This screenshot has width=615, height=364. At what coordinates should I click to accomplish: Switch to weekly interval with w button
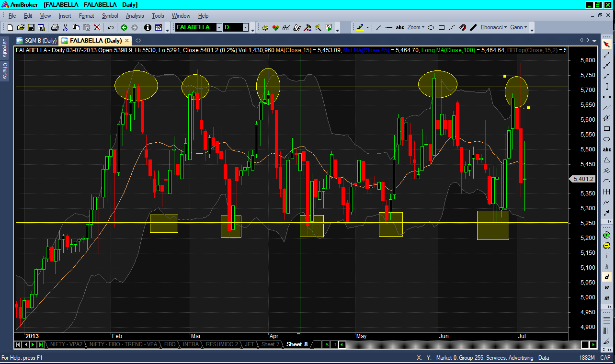pos(606,287)
